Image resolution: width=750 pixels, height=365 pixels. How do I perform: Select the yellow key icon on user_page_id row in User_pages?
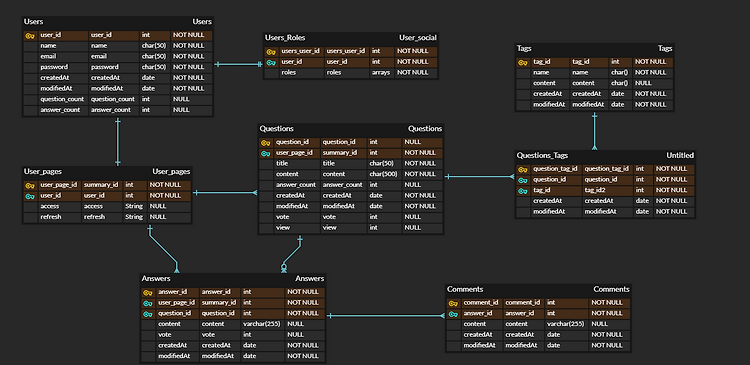pos(30,185)
